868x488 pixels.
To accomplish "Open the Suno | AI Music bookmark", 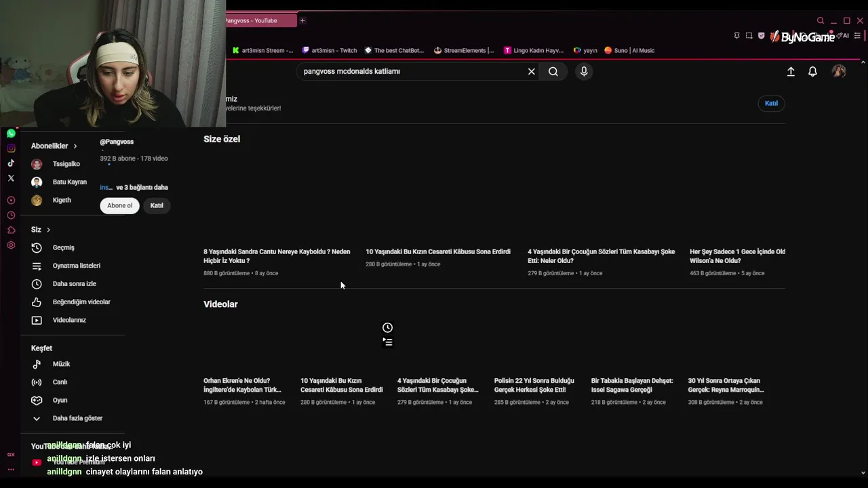I will (x=629, y=50).
